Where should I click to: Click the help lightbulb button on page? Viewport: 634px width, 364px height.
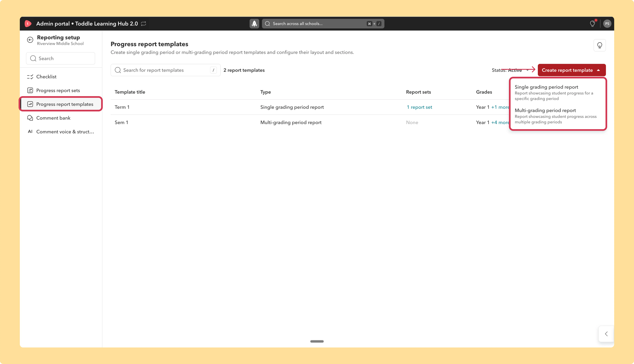pyautogui.click(x=600, y=45)
